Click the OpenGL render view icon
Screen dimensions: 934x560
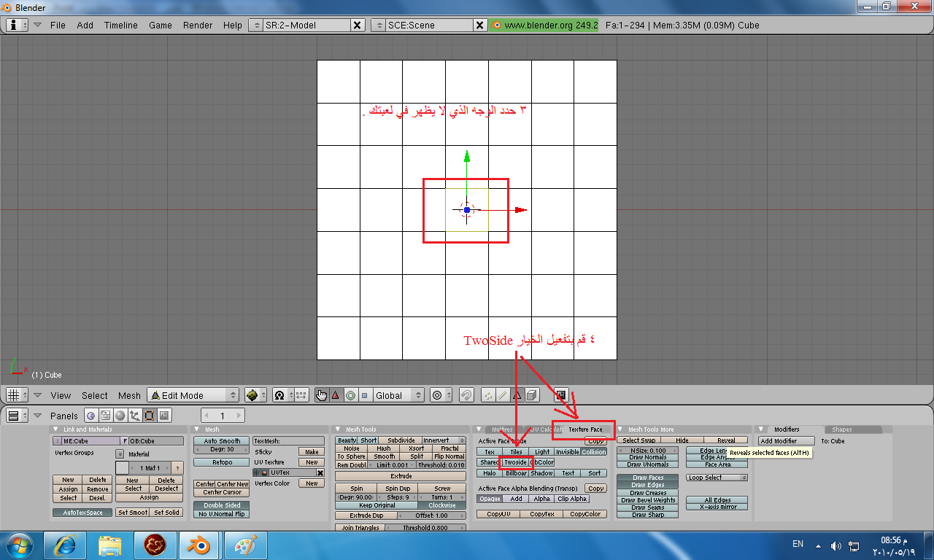tap(561, 395)
